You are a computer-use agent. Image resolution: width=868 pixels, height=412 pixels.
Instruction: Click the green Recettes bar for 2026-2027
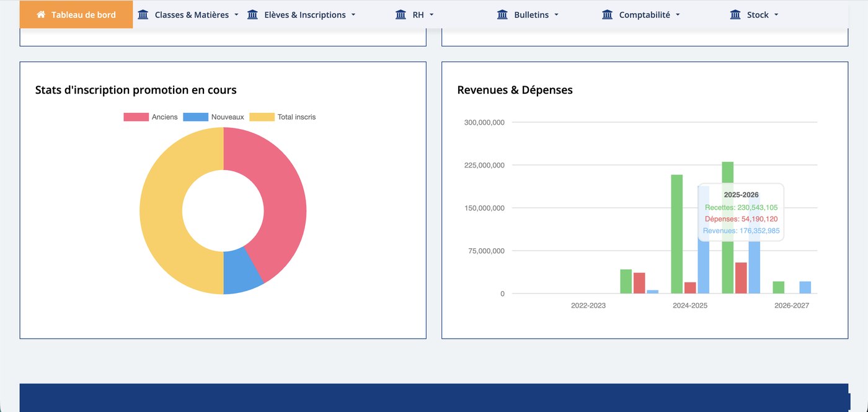[779, 287]
